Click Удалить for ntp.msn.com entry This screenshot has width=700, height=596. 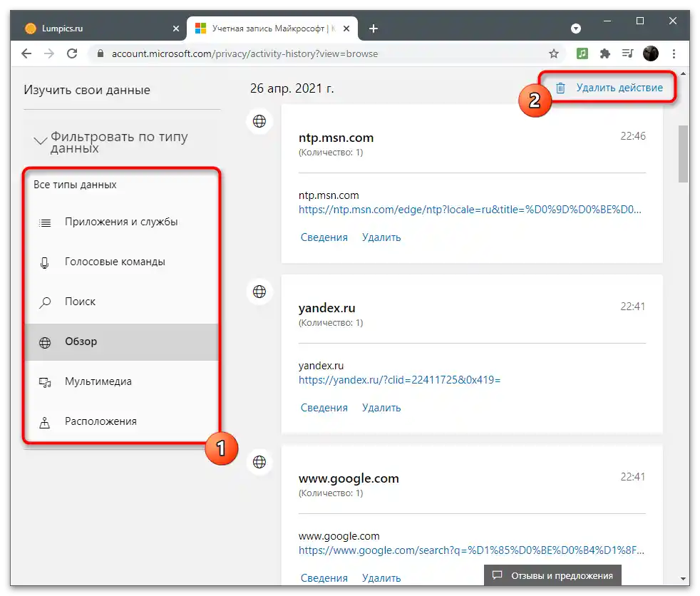pyautogui.click(x=381, y=237)
